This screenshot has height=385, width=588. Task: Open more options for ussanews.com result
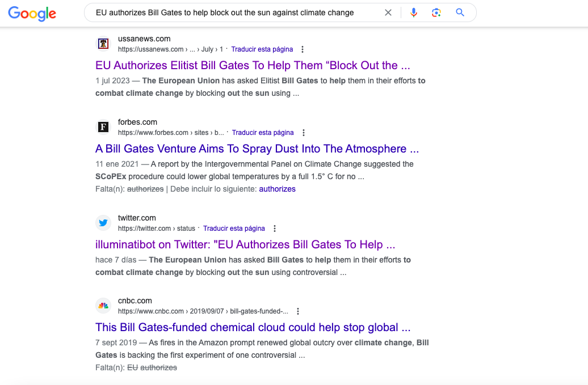click(x=303, y=49)
